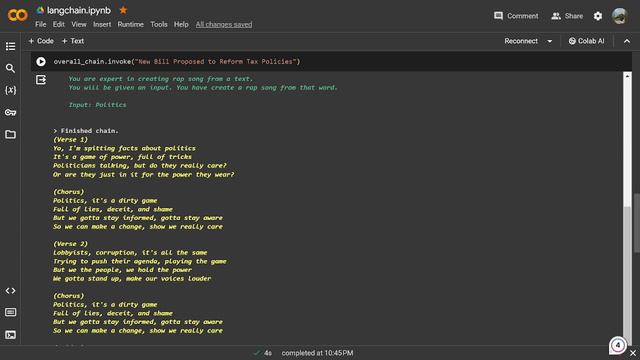640x360 pixels.
Task: Click 'Lobbyists, corruption, it's all the same' line
Action: tap(130, 253)
